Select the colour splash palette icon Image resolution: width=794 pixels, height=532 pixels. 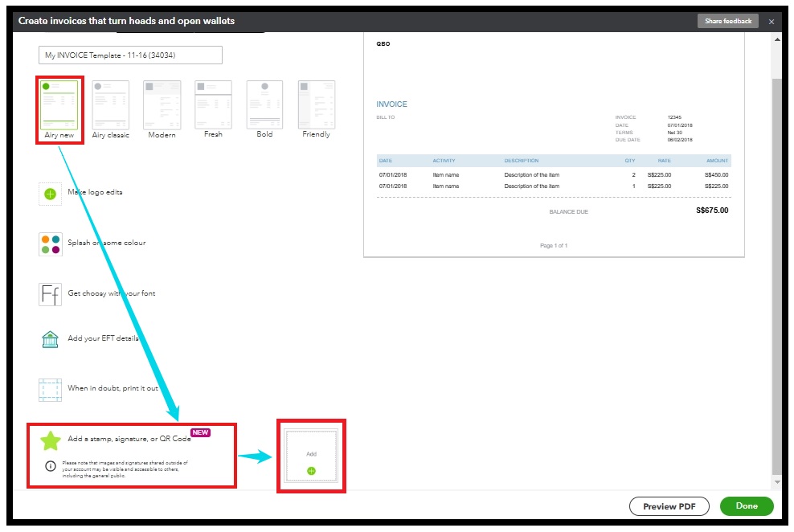click(x=50, y=243)
